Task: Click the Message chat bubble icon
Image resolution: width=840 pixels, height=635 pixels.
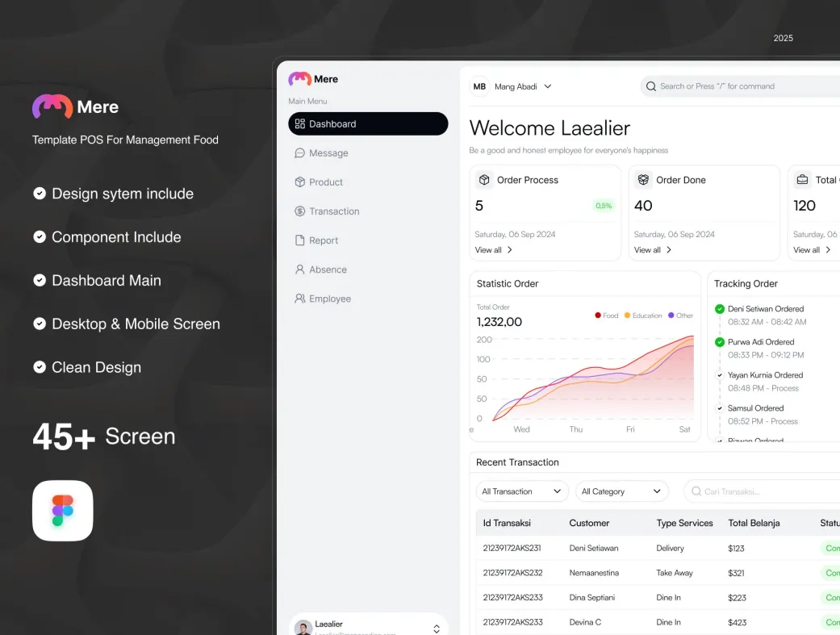Action: 299,153
